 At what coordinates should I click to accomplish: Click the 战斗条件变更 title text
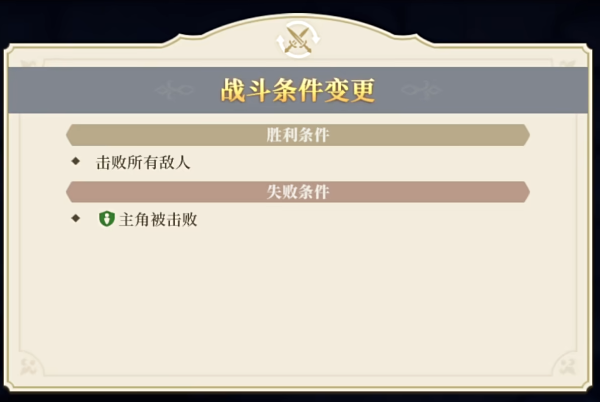coord(298,90)
